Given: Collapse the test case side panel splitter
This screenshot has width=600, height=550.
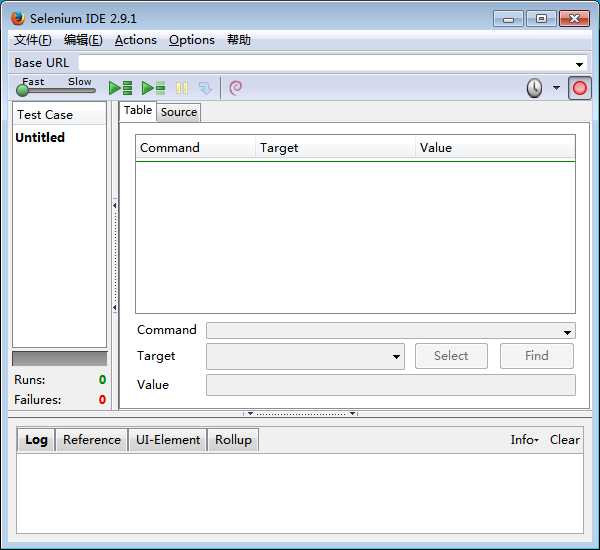Looking at the screenshot, I should [115, 256].
